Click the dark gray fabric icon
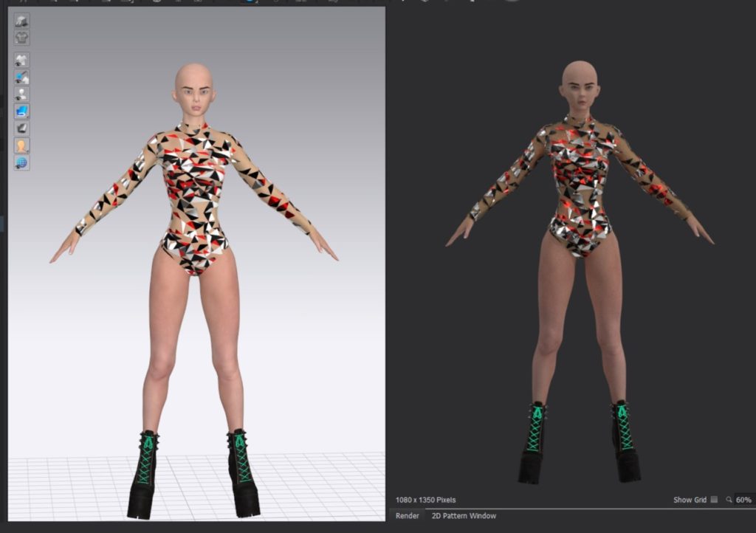 tap(22, 128)
